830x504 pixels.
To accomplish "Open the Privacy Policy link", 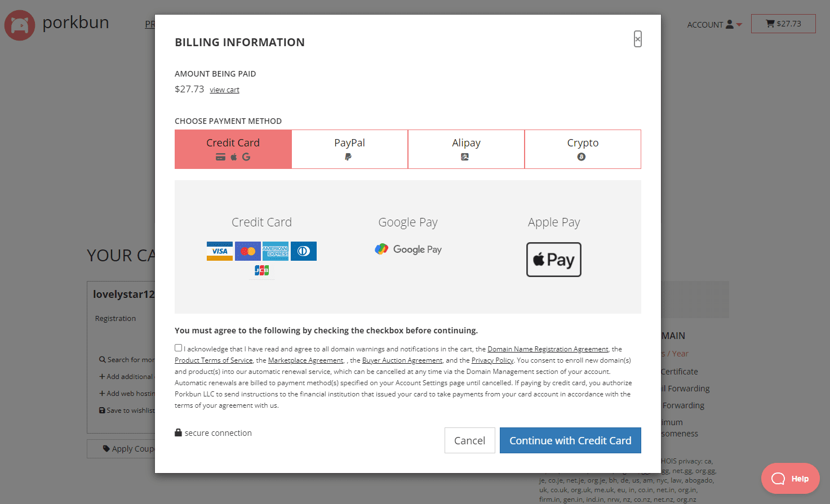I will coord(492,360).
